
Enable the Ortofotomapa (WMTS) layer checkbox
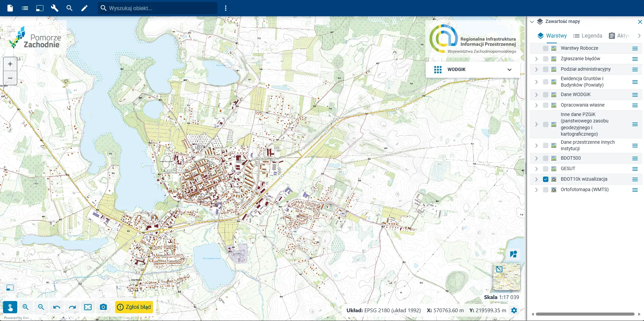pos(545,190)
